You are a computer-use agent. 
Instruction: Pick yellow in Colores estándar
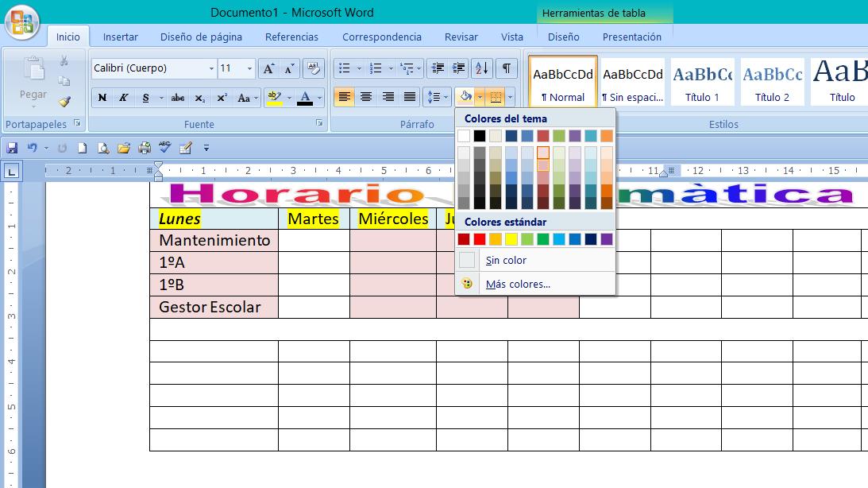[511, 239]
